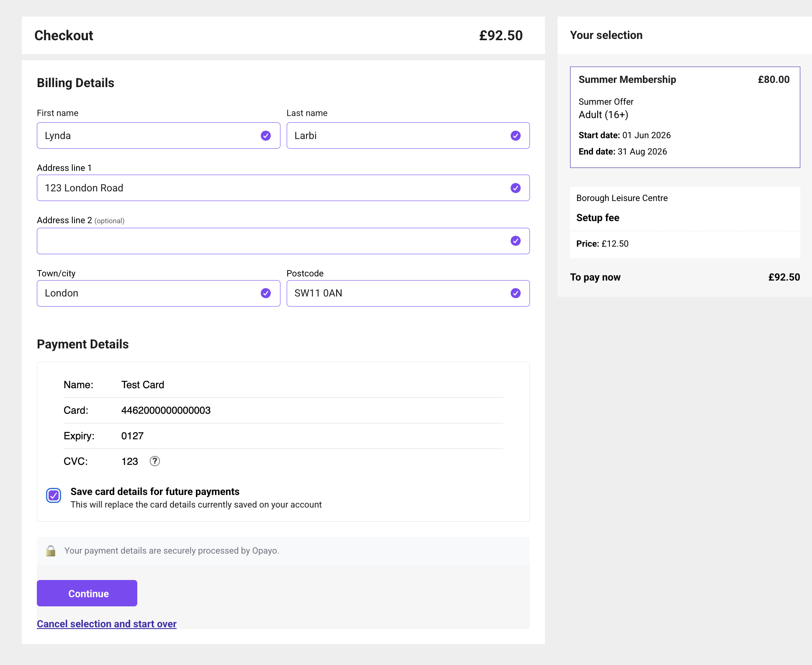Click the empty Address line 2 field
812x665 pixels.
(x=283, y=241)
